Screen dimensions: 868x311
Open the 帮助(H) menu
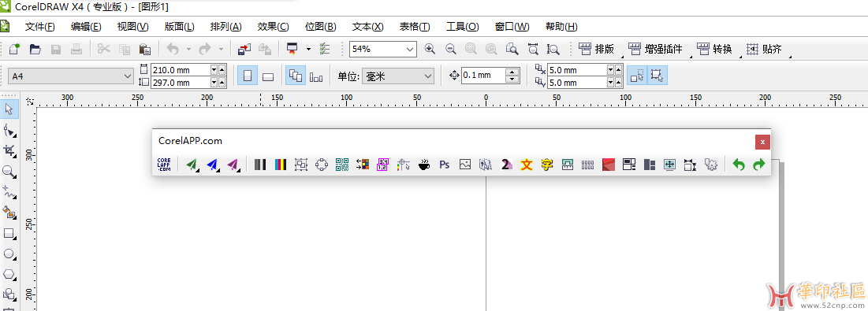point(561,27)
